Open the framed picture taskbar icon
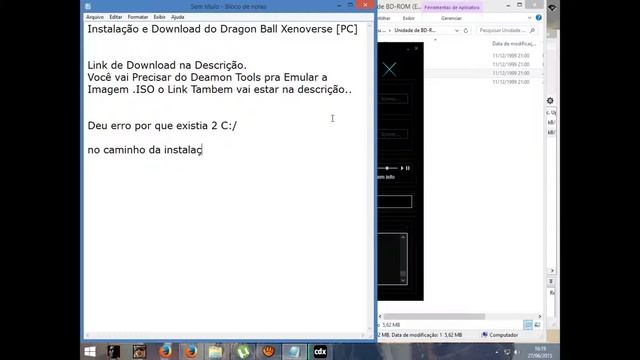The width and height of the screenshot is (640, 360). 139,351
